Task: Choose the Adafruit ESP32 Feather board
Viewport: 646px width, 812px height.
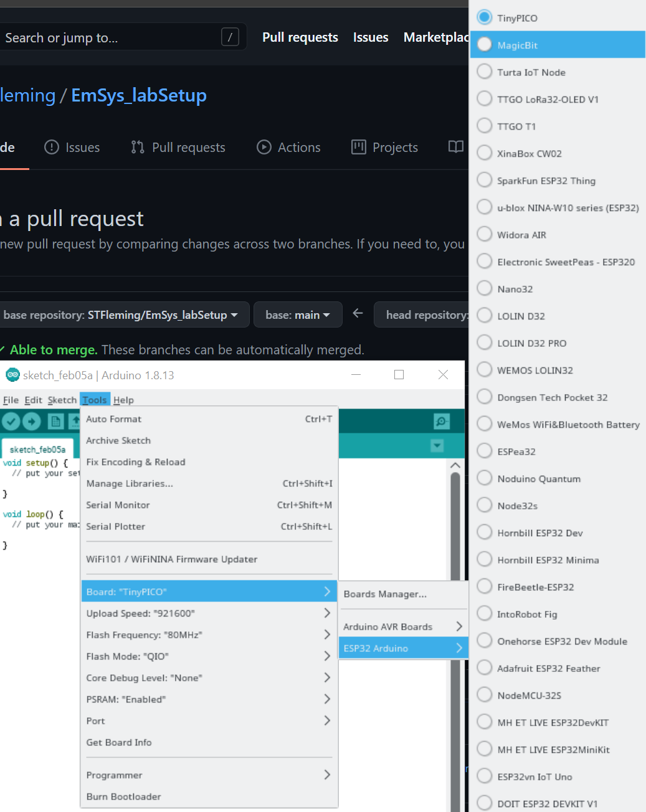Action: [558, 668]
